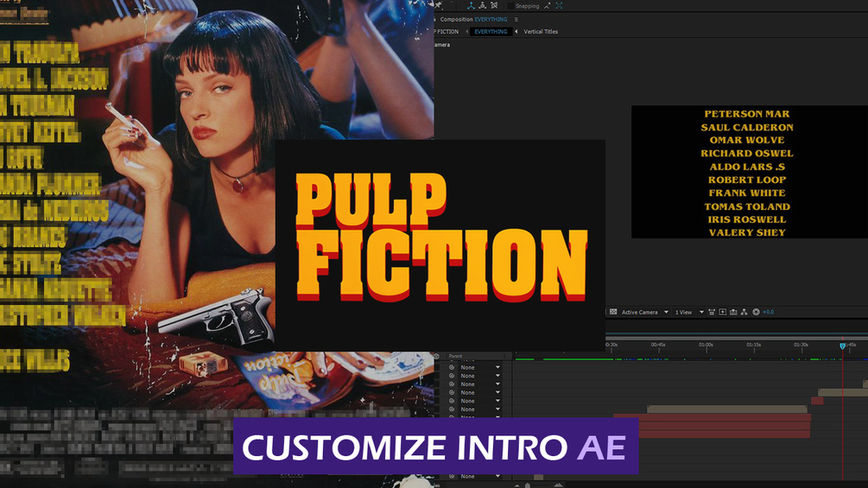Open the None parent dropdown just below Parent header

(480, 367)
